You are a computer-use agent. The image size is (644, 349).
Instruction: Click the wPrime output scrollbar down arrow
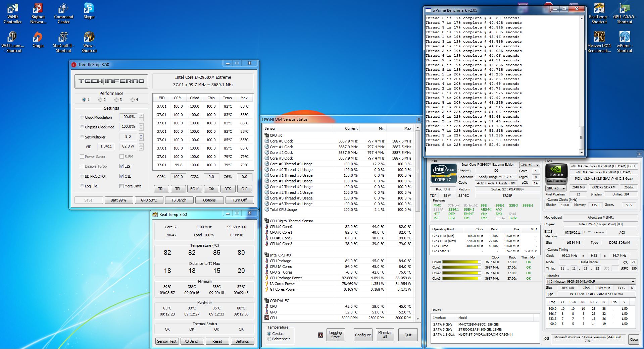tap(582, 153)
